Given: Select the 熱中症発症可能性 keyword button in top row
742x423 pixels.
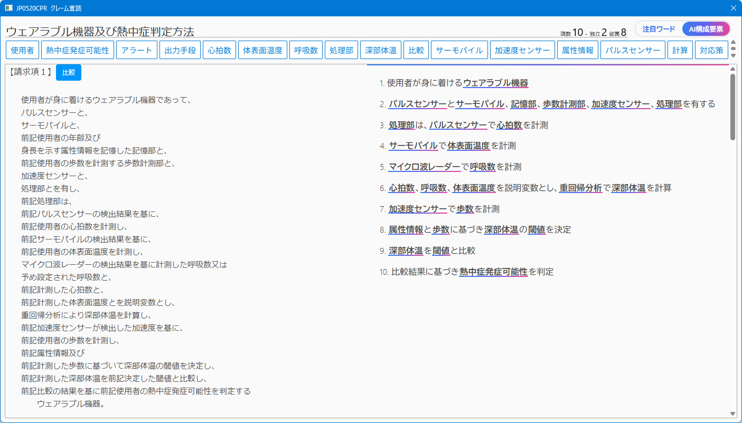Looking at the screenshot, I should (77, 50).
